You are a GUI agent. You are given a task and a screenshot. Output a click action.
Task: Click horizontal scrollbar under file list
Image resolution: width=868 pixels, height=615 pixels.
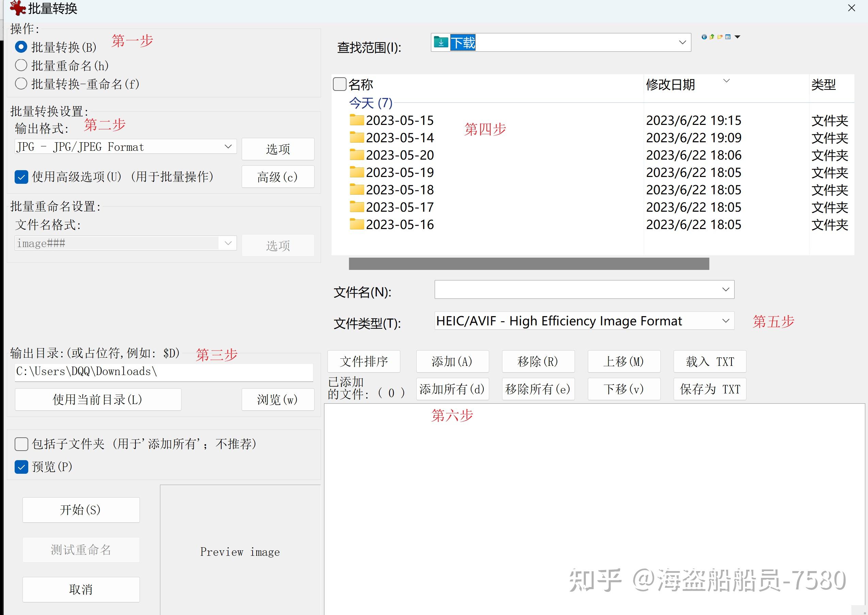(529, 263)
